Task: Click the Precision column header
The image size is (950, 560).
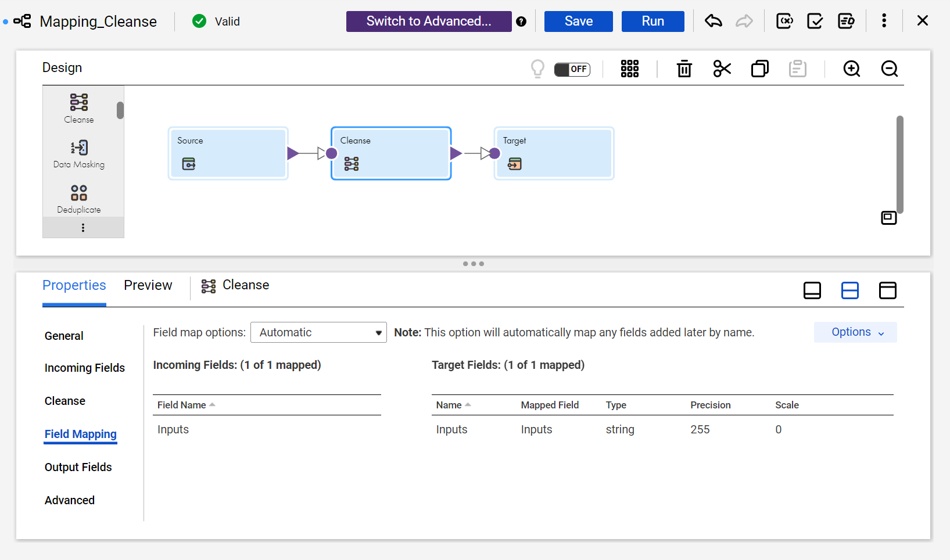Action: click(711, 405)
